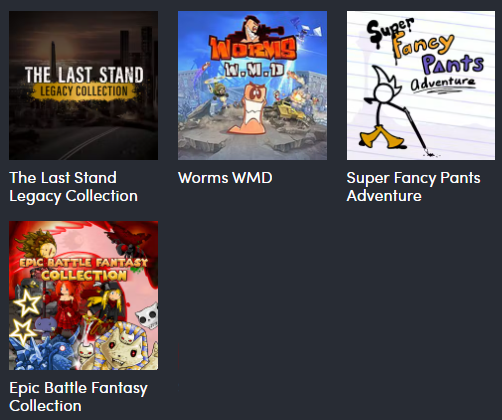Image resolution: width=502 pixels, height=420 pixels.
Task: Click the orange 'WORMS' logo lettering
Action: (253, 49)
